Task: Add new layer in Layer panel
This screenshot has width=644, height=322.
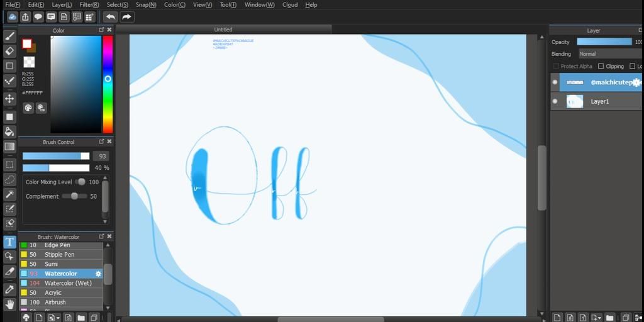Action: click(x=557, y=318)
